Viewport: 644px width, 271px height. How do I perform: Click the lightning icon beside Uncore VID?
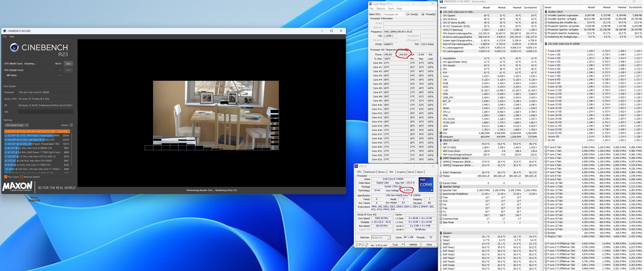coord(546,137)
